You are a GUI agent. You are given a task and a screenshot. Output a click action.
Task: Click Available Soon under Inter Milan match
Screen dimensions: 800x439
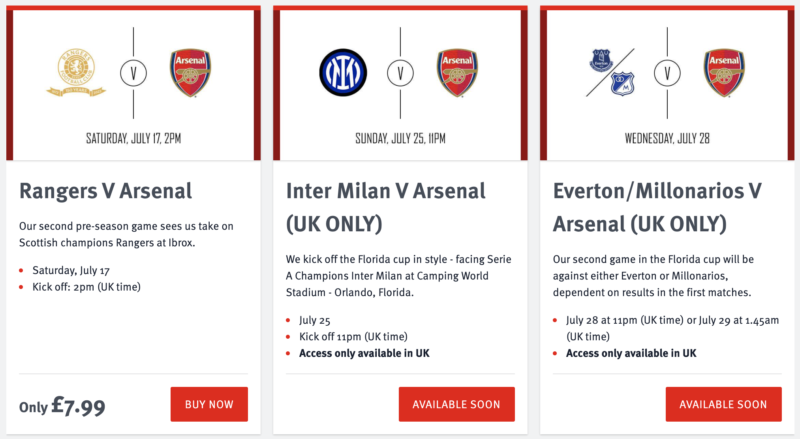coord(457,404)
